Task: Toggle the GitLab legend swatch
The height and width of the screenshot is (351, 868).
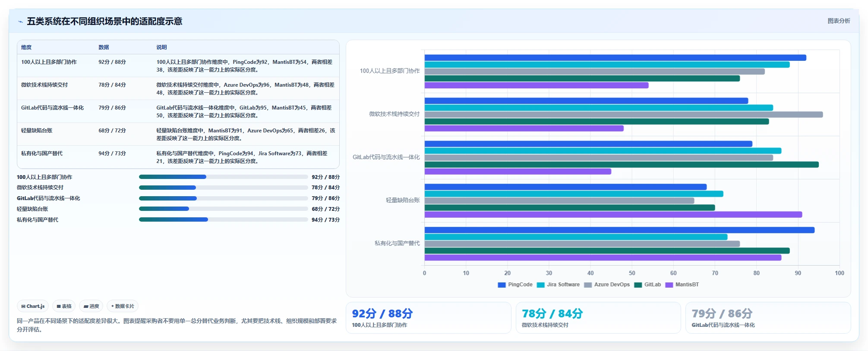Action: [x=638, y=285]
